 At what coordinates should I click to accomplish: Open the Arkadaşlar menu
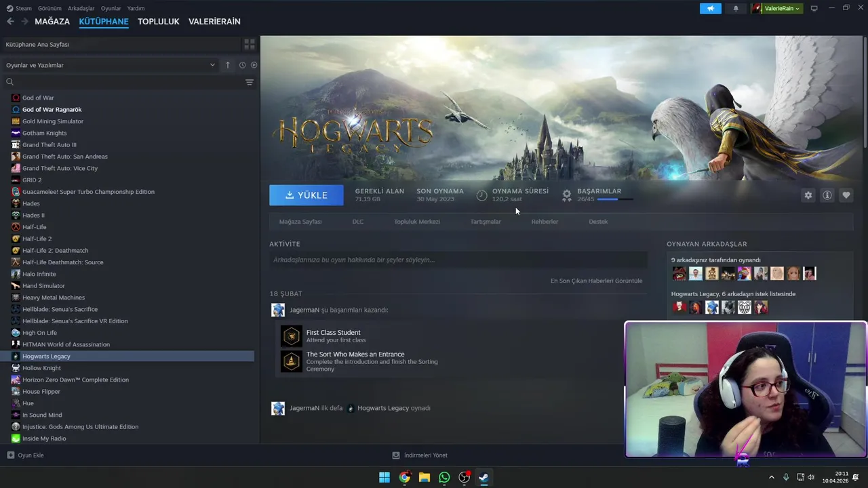click(81, 8)
